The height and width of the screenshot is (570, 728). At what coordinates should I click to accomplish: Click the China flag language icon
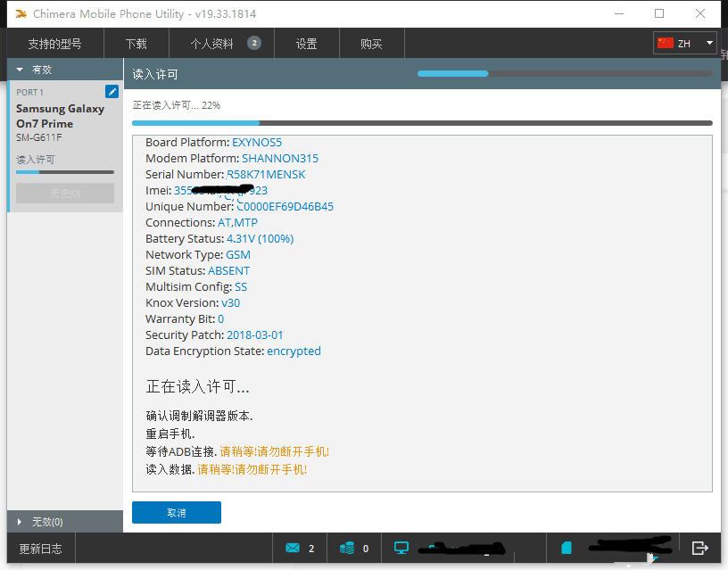coord(665,43)
